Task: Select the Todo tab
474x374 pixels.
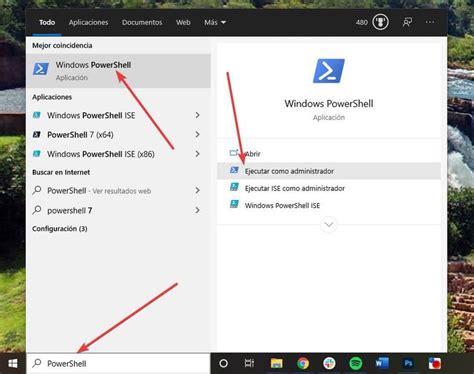Action: (47, 22)
